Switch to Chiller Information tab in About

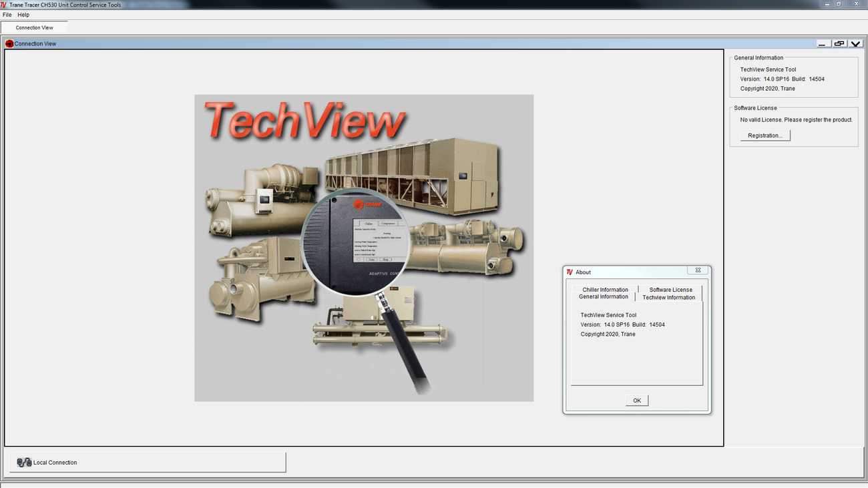point(605,290)
